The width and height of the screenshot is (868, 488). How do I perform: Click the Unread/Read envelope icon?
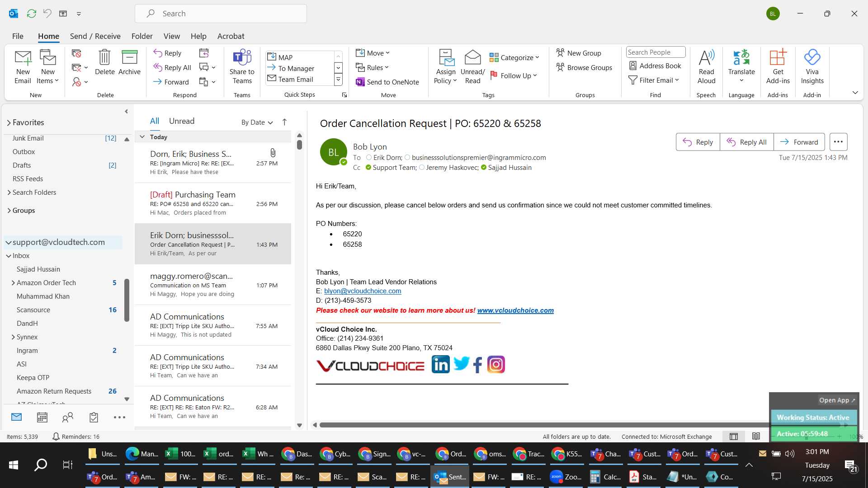[x=472, y=67]
